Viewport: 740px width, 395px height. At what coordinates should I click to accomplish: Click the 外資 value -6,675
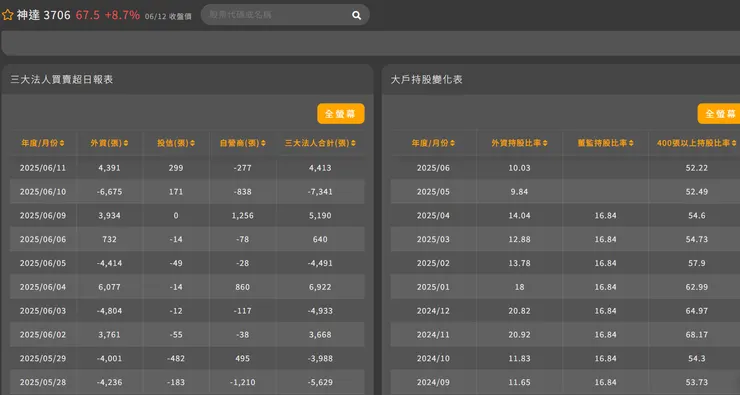pyautogui.click(x=109, y=192)
